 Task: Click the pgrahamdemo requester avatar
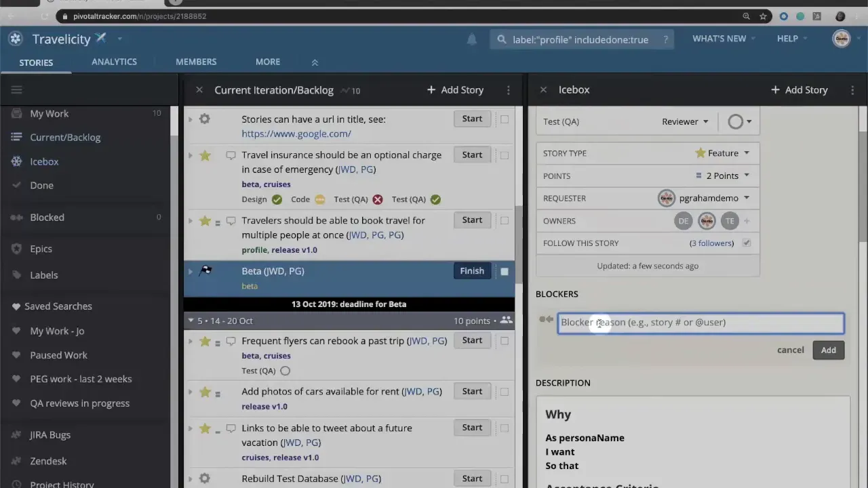(666, 198)
